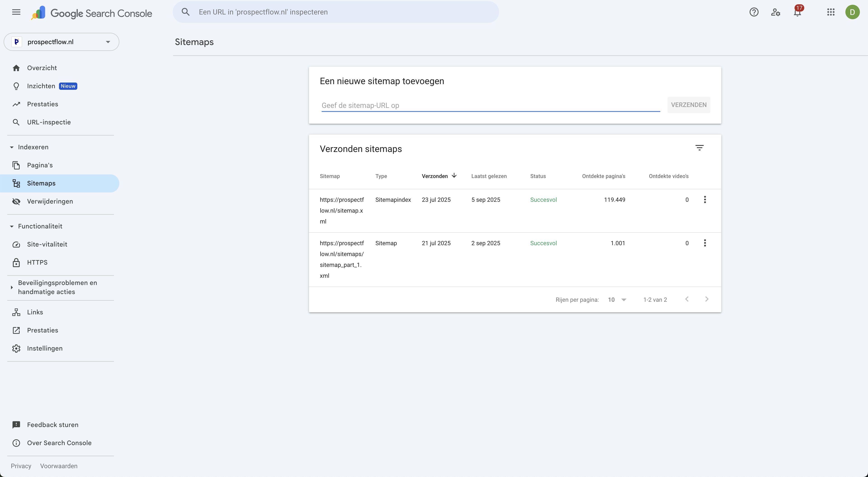The image size is (868, 477).
Task: Open the Google apps grid
Action: tap(831, 12)
